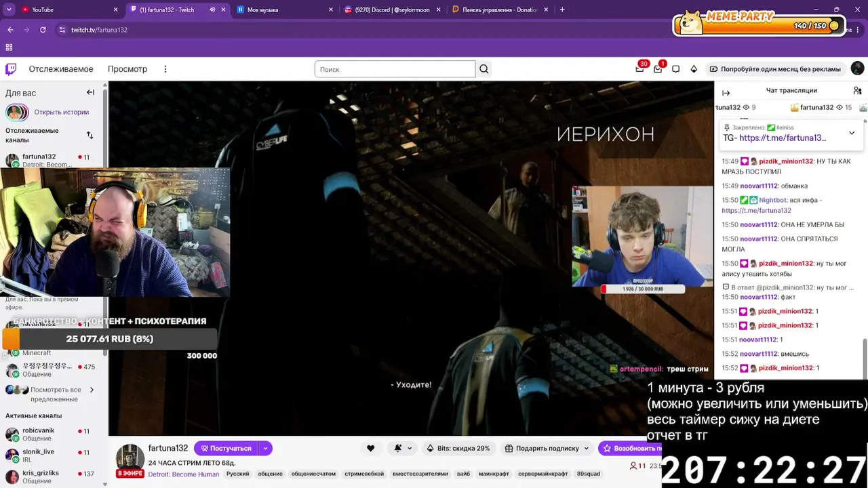Click the 89squad stream tag
The width and height of the screenshot is (868, 488).
589,474
